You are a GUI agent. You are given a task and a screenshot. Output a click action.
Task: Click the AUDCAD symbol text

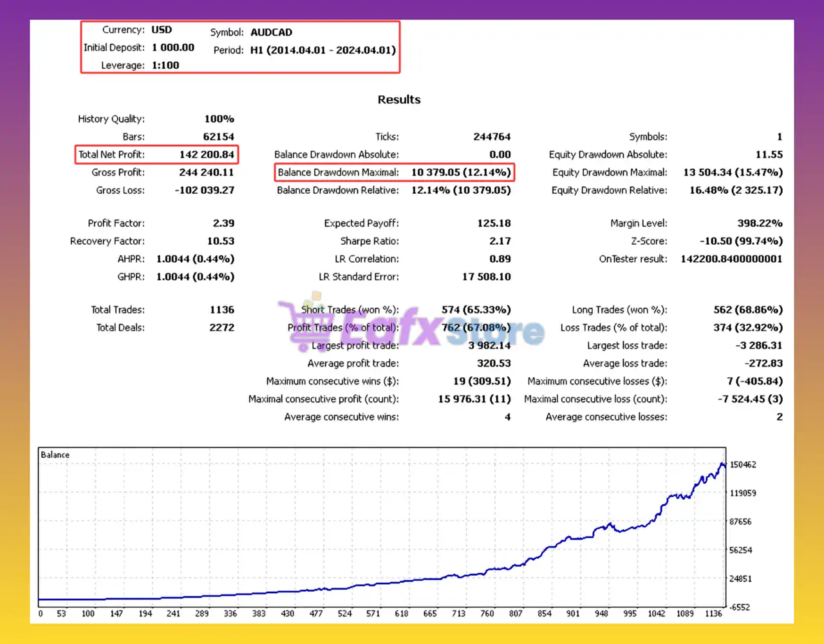(271, 32)
